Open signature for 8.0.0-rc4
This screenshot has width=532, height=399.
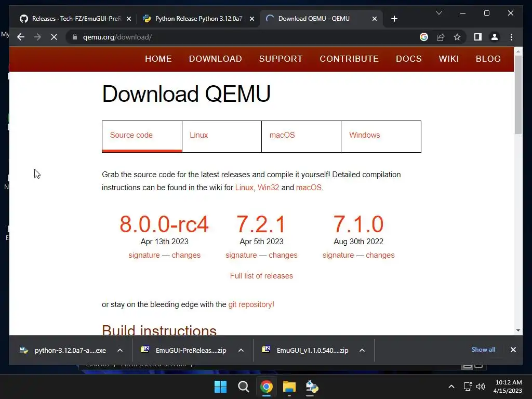[144, 255]
